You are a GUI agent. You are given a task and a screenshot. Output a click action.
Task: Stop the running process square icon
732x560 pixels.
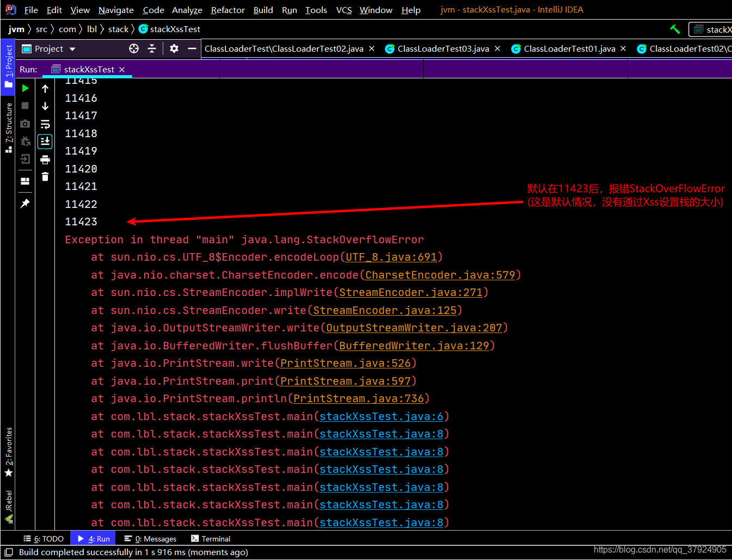[25, 106]
